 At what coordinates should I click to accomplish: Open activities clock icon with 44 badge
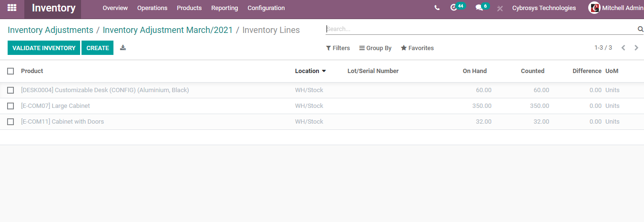coord(457,8)
